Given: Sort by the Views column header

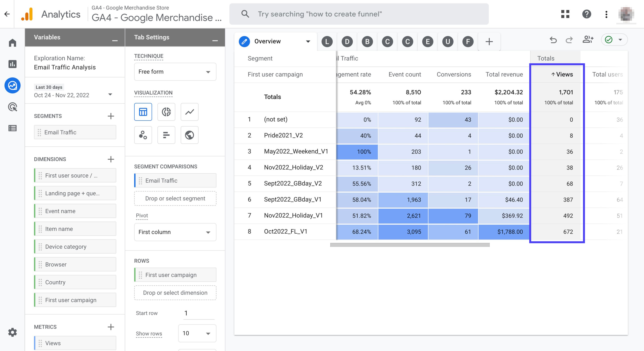Looking at the screenshot, I should point(562,74).
